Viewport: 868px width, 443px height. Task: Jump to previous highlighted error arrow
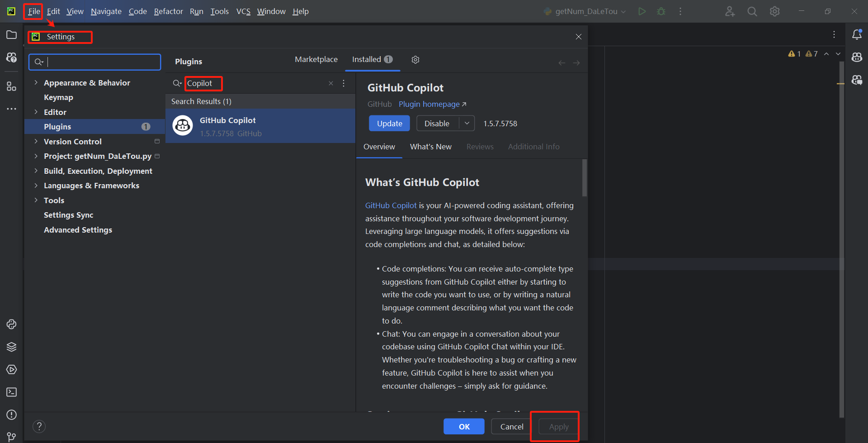(826, 54)
